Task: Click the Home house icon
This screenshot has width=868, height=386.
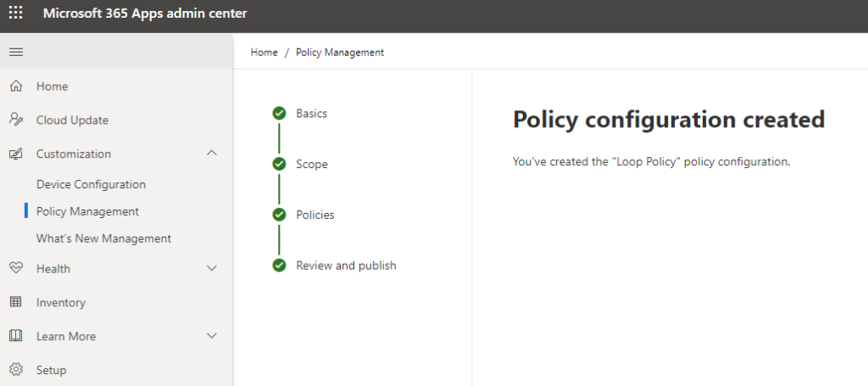Action: click(x=16, y=87)
